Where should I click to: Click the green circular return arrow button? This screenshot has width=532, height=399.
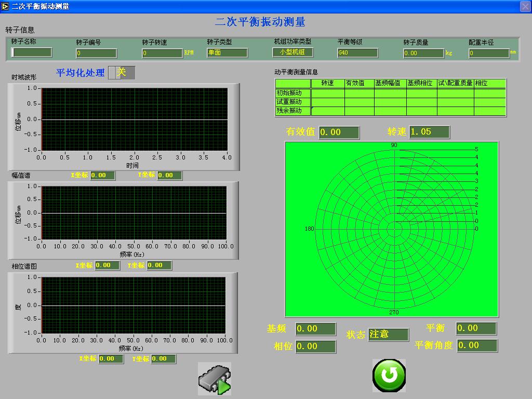[x=389, y=375]
